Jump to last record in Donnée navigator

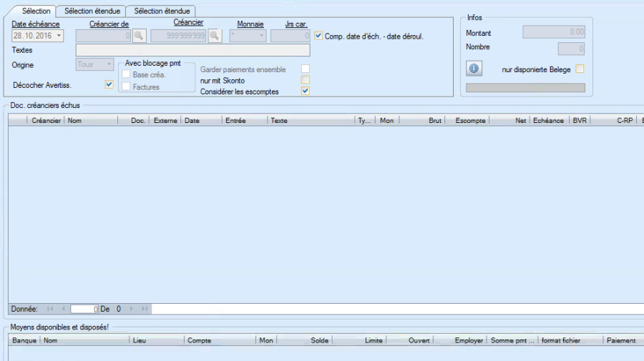(x=144, y=309)
